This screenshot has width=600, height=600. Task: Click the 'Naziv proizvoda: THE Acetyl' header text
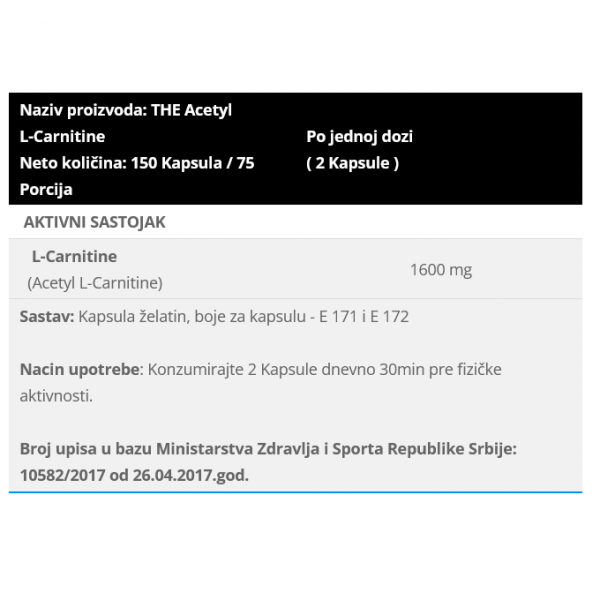[126, 110]
